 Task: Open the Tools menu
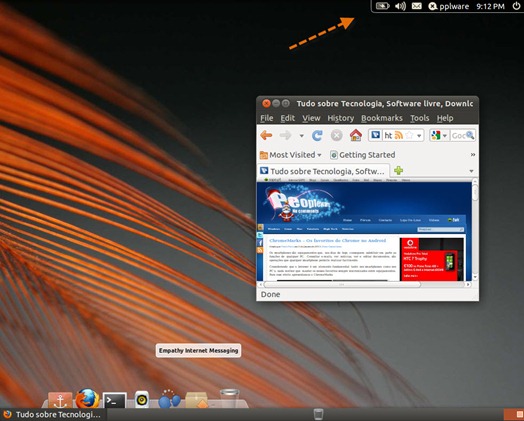(x=419, y=118)
